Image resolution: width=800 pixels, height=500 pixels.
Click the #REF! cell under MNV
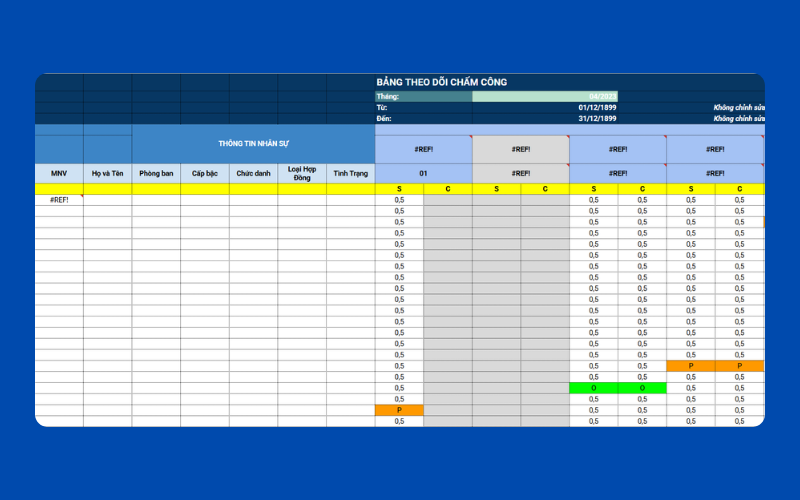59,200
